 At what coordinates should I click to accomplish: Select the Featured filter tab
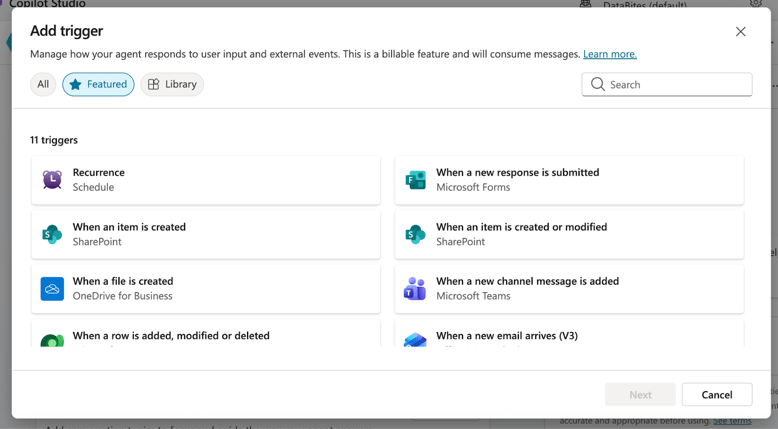pos(98,84)
